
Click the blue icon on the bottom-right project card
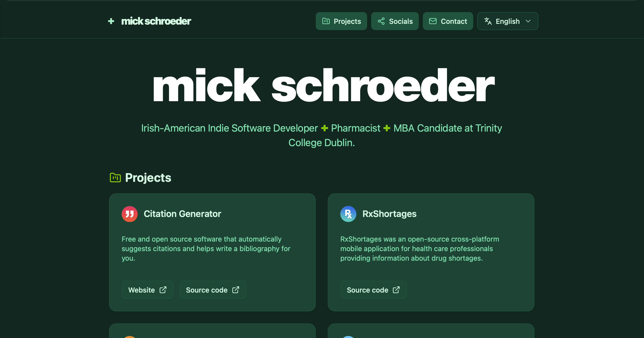pos(348,337)
